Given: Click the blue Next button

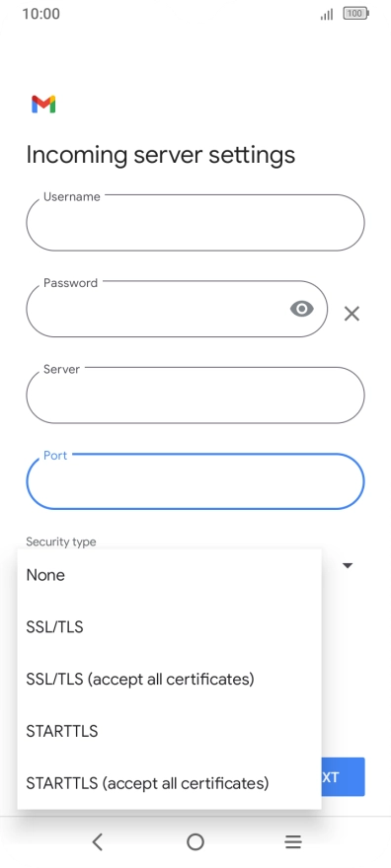Looking at the screenshot, I should [343, 776].
